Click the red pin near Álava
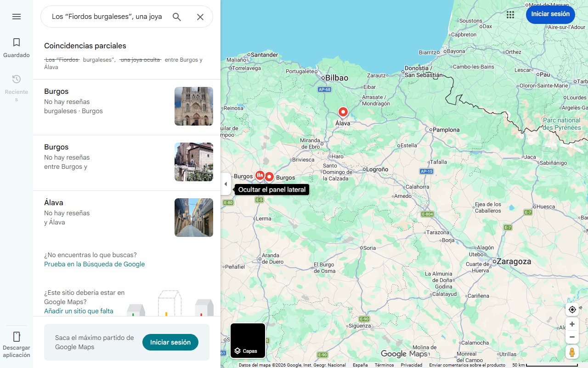Image resolution: width=588 pixels, height=368 pixels. (343, 111)
